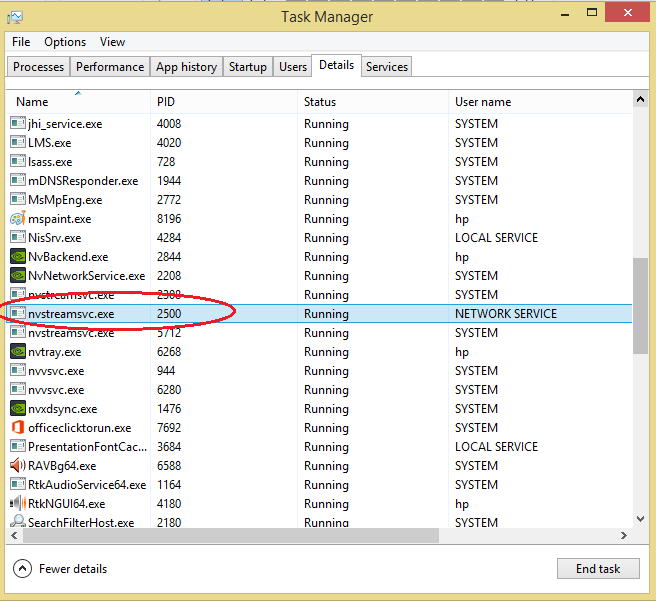
Task: Click the nvtray.exe NVIDIA icon
Action: [x=17, y=352]
